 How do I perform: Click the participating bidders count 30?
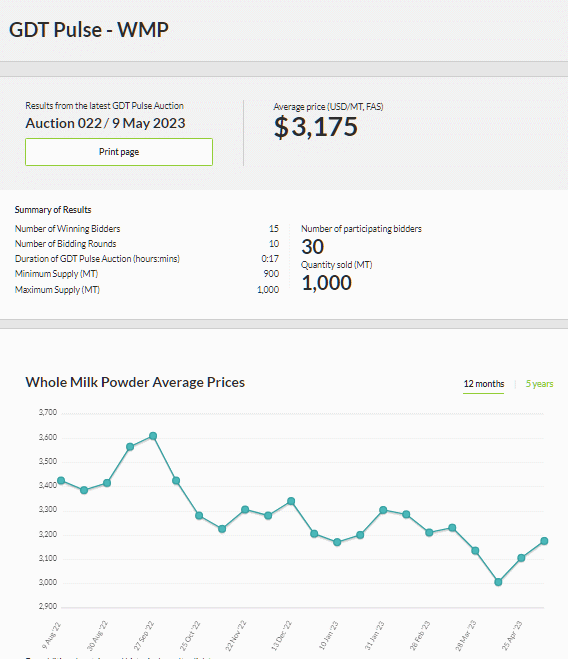click(x=312, y=247)
